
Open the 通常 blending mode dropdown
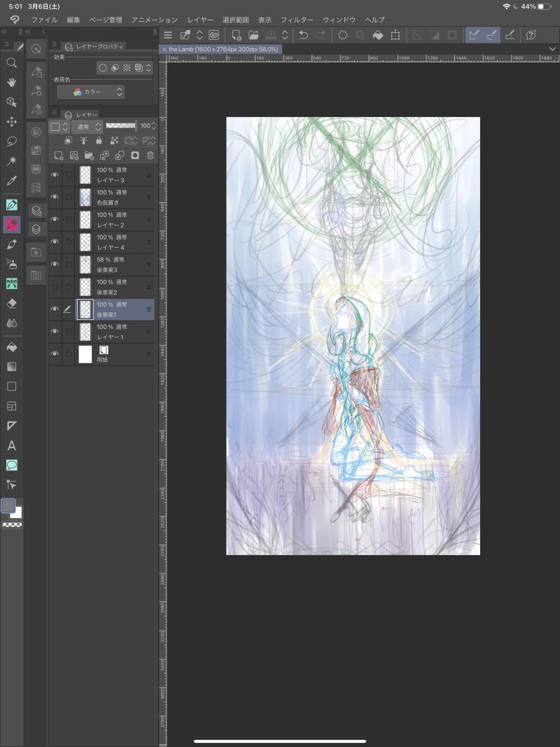click(87, 127)
